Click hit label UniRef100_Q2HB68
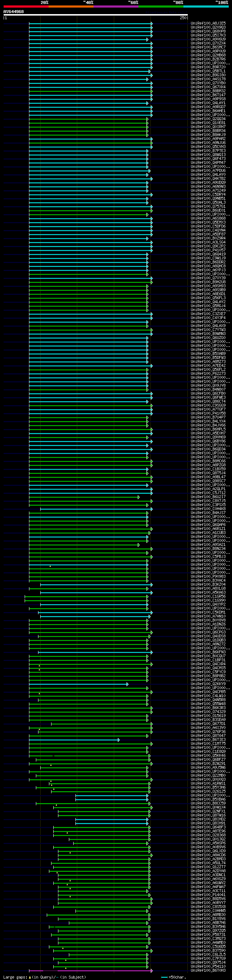Viewport: 232px width, 980px height. tap(208, 56)
